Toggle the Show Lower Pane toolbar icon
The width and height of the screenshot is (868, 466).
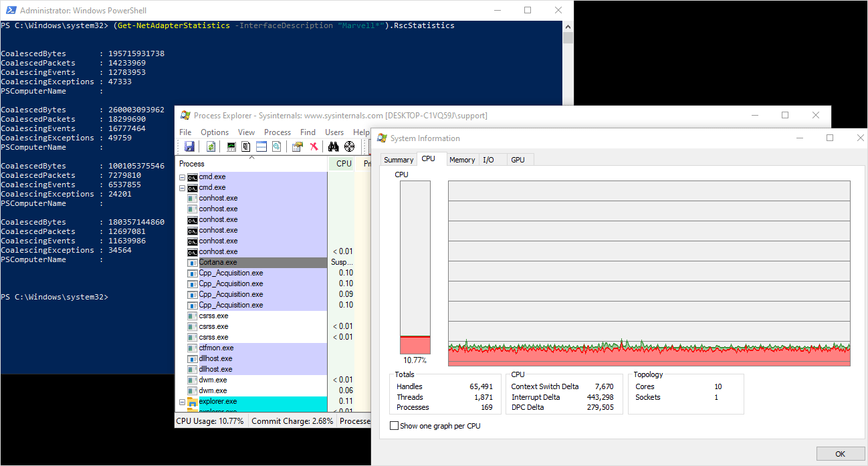click(261, 146)
